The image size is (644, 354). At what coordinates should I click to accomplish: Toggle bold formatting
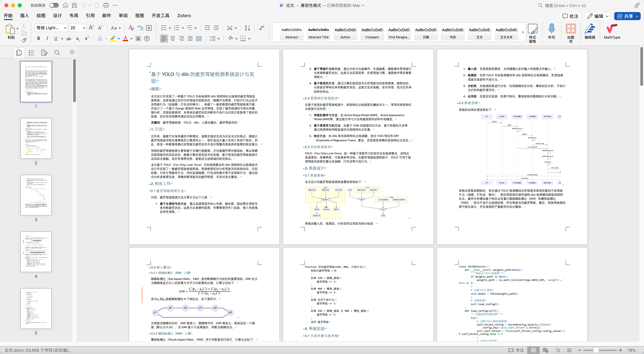38,39
